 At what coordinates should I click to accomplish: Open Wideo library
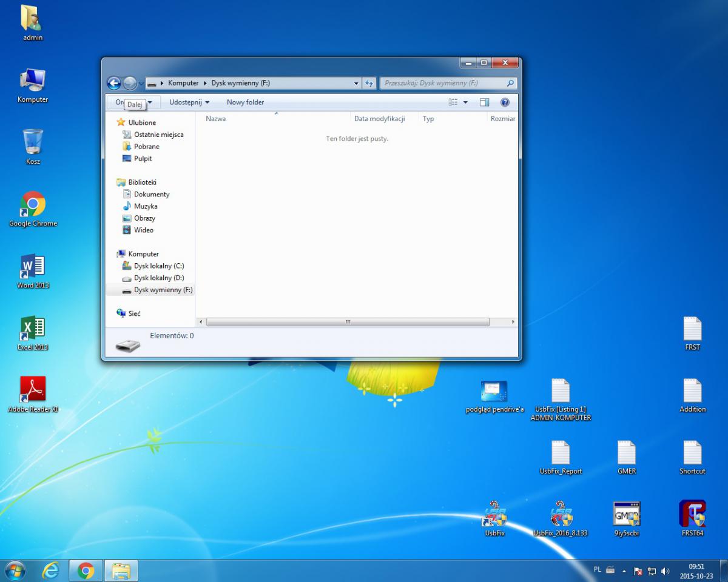144,230
